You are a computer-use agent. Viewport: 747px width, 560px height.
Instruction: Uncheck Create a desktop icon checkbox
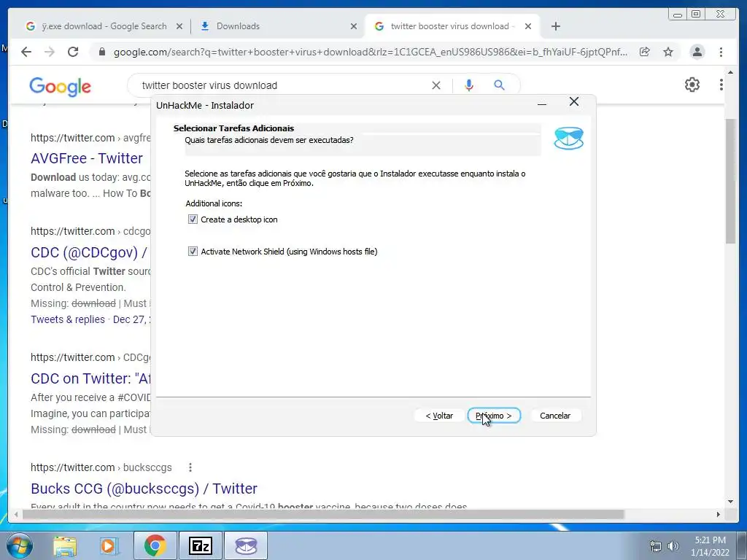[193, 219]
